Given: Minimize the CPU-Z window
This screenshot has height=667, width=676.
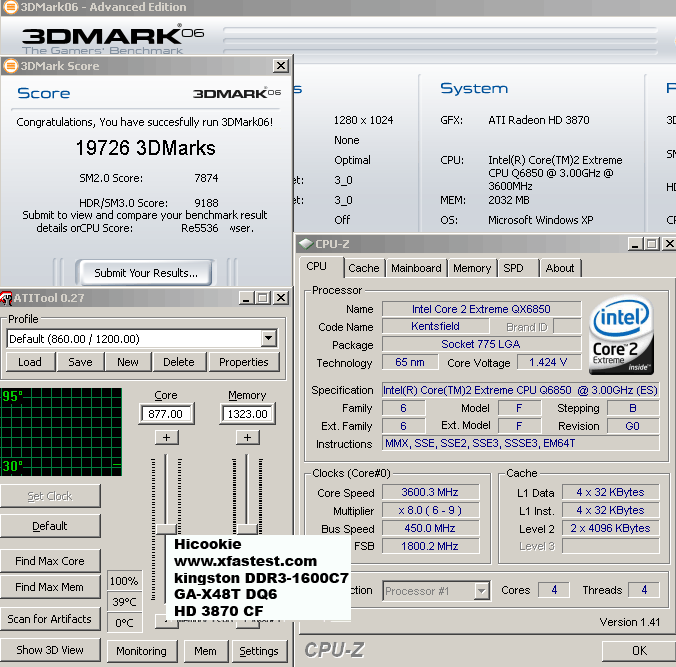Looking at the screenshot, I should tap(634, 244).
